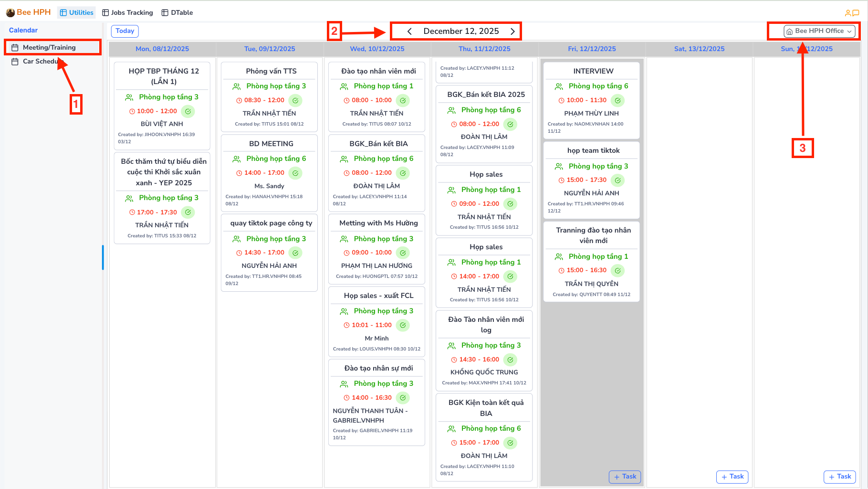Click calendar icon beside Car Schedule
The width and height of the screenshot is (868, 489).
15,62
